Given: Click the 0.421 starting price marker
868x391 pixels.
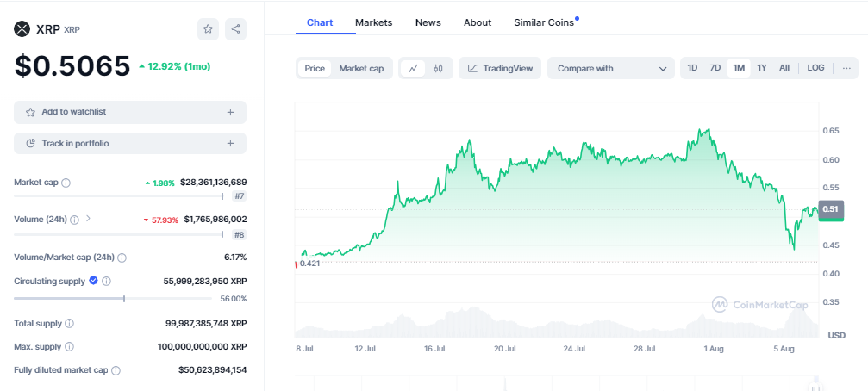Looking at the screenshot, I should pyautogui.click(x=310, y=264).
